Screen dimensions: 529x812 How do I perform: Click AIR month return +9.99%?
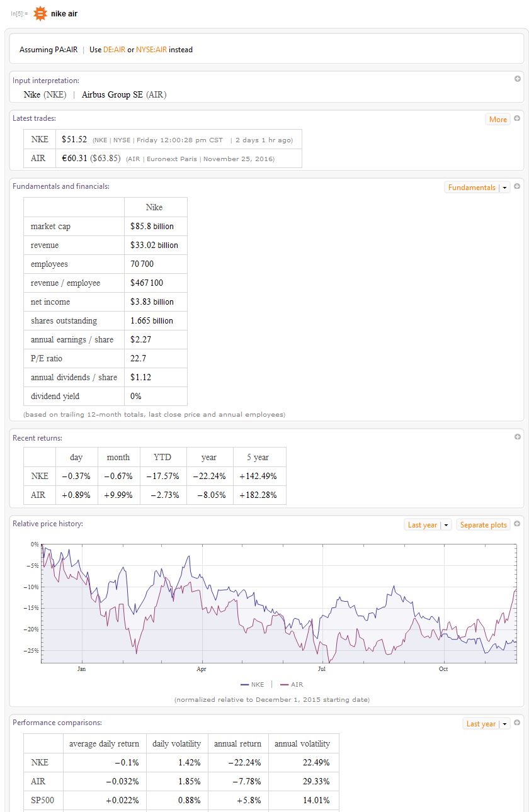tap(118, 495)
